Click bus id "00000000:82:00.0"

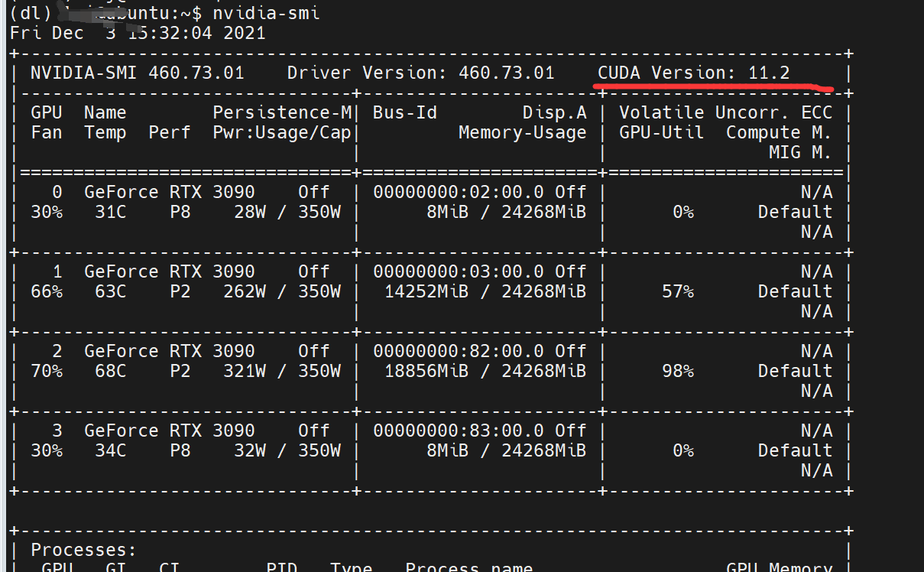459,352
